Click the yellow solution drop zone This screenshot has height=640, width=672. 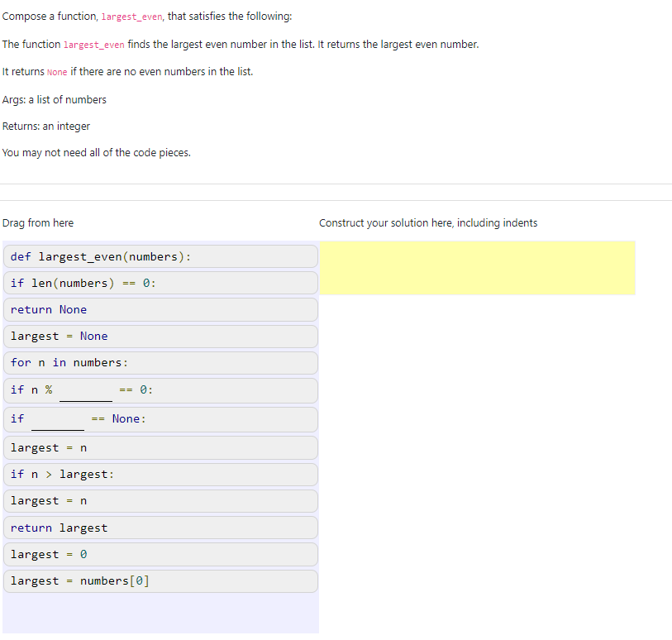[478, 266]
